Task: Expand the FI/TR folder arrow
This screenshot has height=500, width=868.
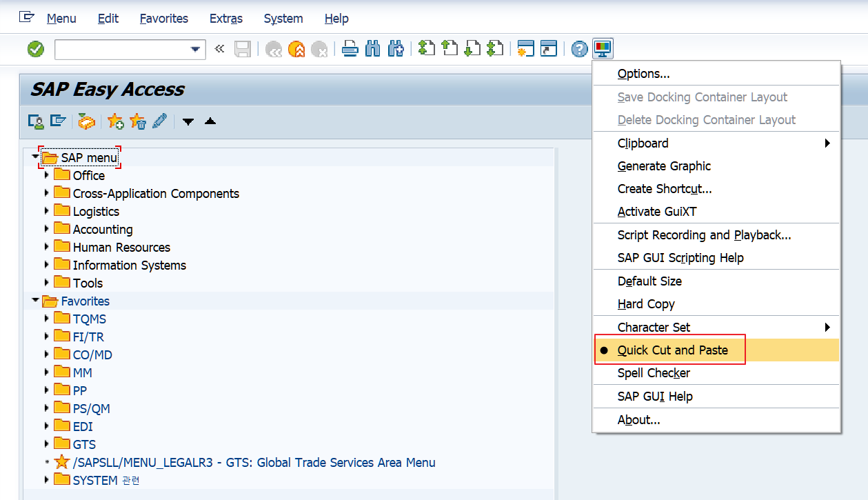Action: (x=47, y=337)
